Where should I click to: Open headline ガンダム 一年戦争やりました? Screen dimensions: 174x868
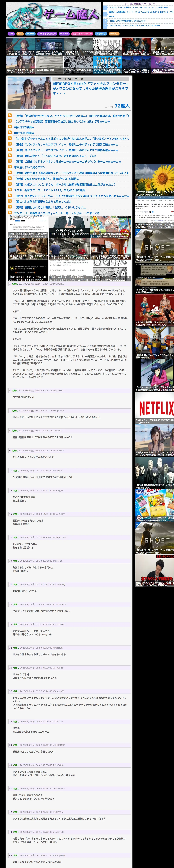click(x=57, y=213)
